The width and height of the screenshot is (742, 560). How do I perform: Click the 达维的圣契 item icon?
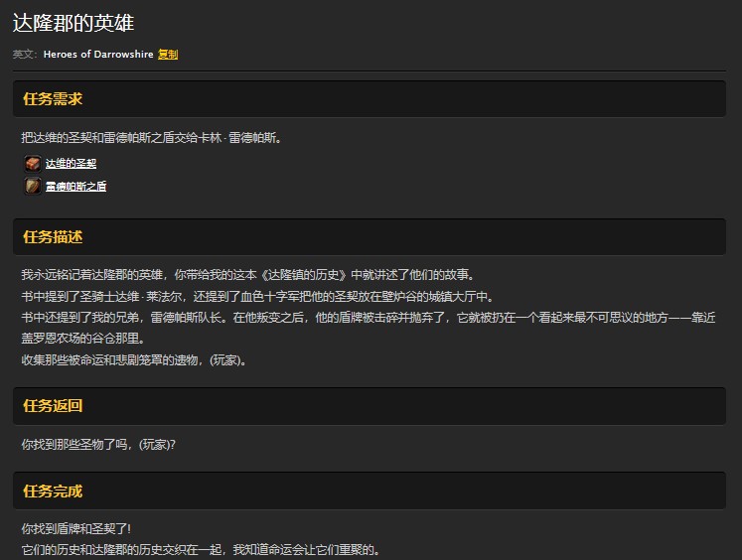coord(33,164)
